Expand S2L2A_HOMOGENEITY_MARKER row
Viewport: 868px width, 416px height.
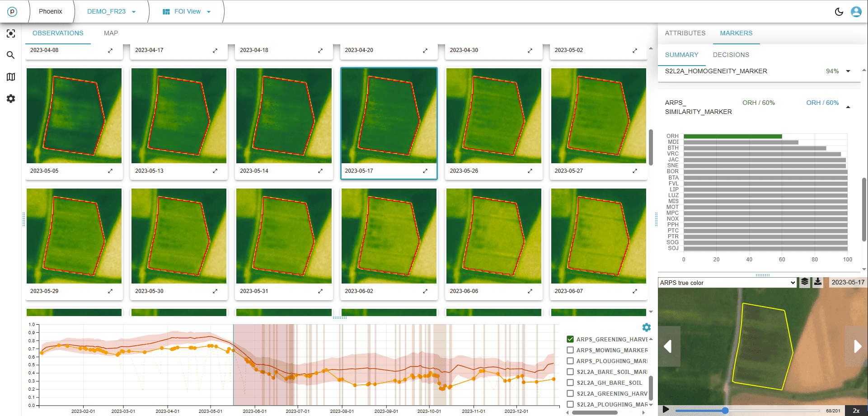pyautogui.click(x=848, y=71)
